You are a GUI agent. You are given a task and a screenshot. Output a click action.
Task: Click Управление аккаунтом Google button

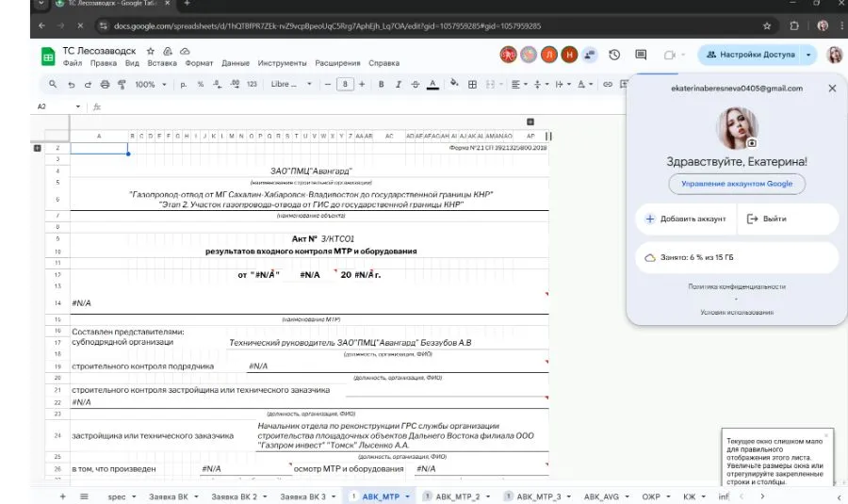coord(737,183)
